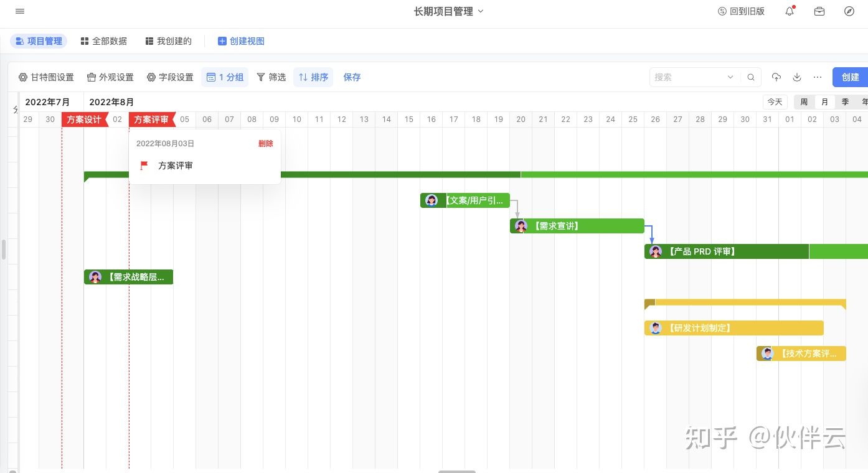The width and height of the screenshot is (868, 473).
Task: Switch timeline scale to 季
Action: [845, 102]
